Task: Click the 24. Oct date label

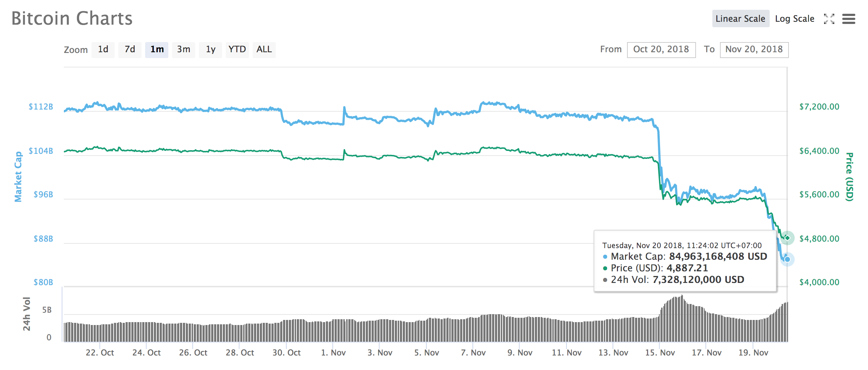Action: (x=146, y=353)
